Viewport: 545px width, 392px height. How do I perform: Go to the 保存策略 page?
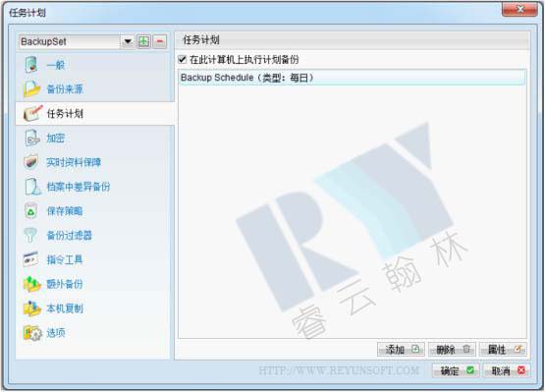[65, 211]
